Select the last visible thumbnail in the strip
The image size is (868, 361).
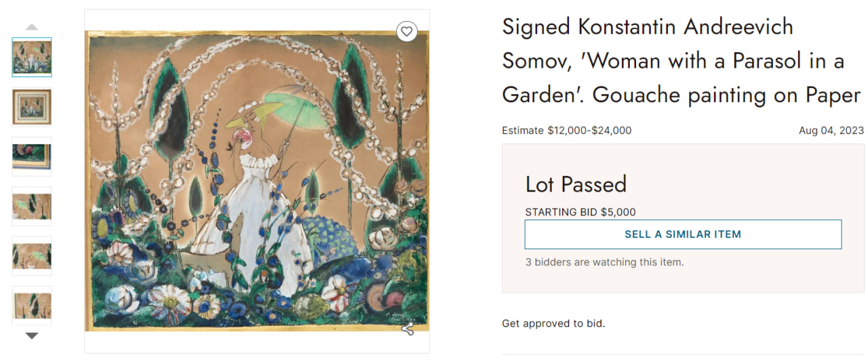[32, 305]
